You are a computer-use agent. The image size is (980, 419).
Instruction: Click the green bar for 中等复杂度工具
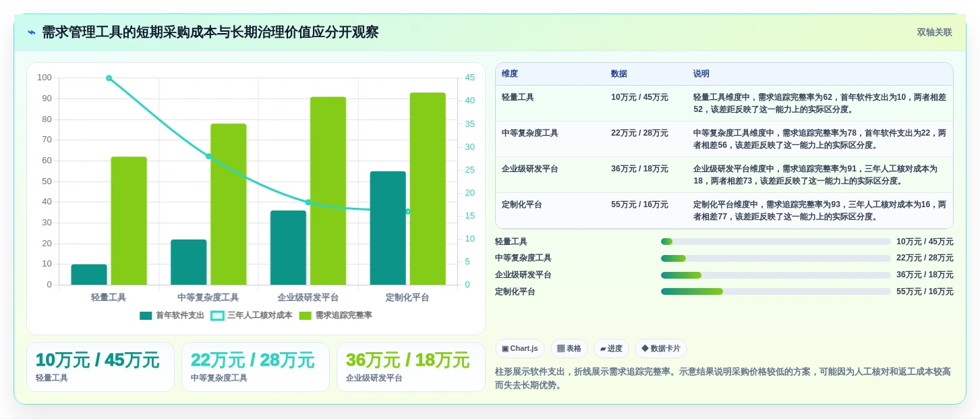click(229, 204)
